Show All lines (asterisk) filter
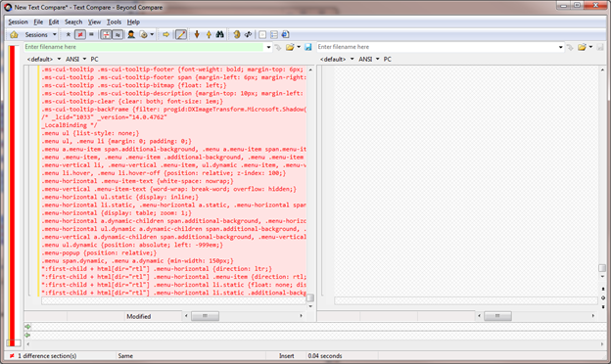The image size is (611, 364). tap(69, 34)
